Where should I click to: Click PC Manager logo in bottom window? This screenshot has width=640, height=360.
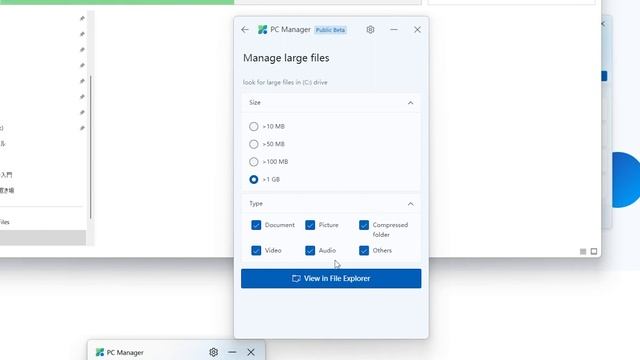100,352
